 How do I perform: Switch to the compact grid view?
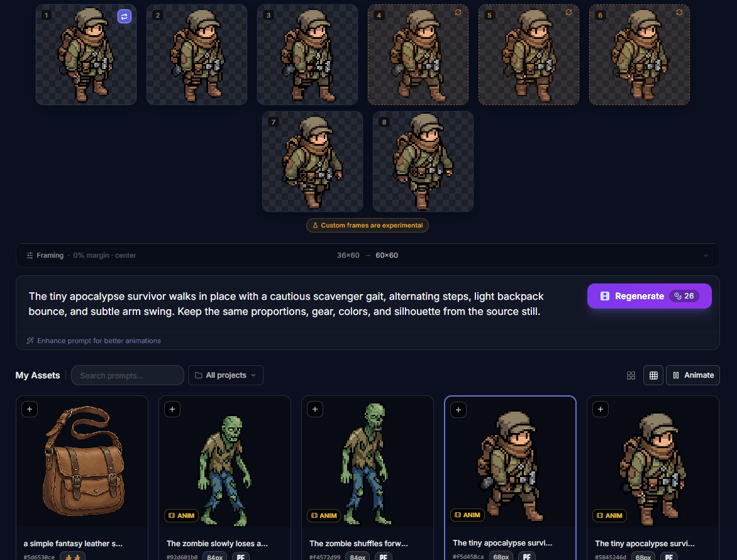click(653, 375)
